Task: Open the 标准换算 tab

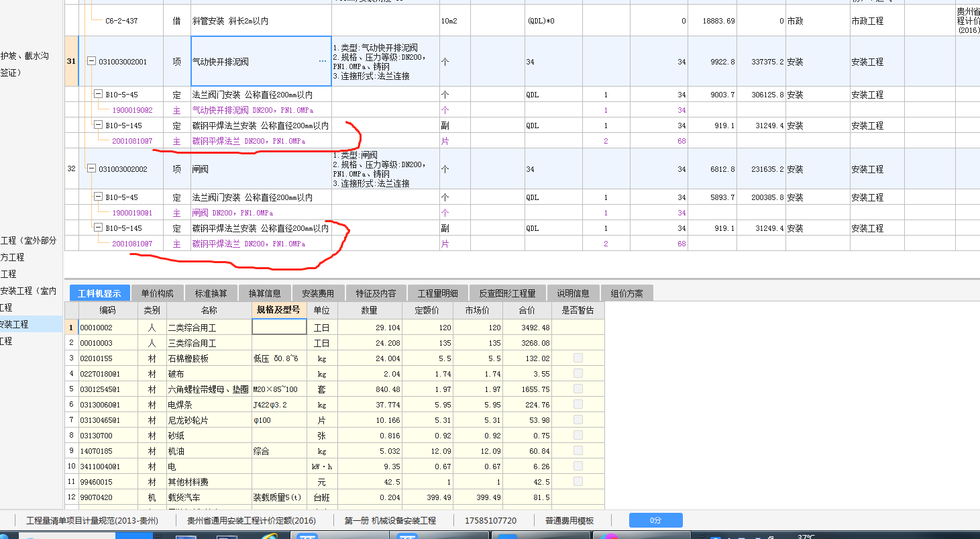Action: (x=211, y=293)
